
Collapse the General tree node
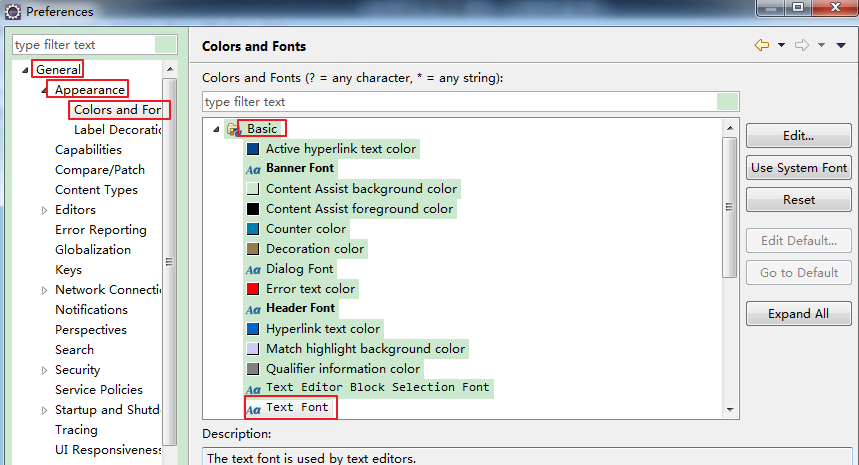coord(25,70)
